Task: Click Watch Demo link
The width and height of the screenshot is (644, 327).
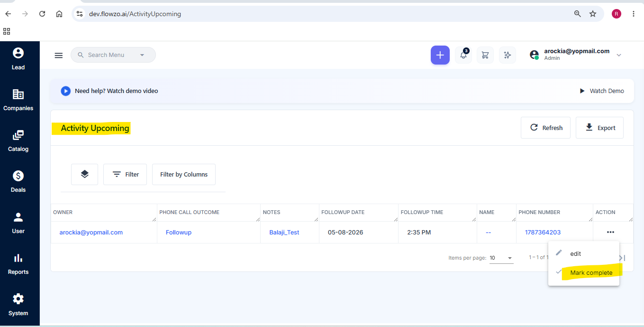Action: click(x=602, y=91)
